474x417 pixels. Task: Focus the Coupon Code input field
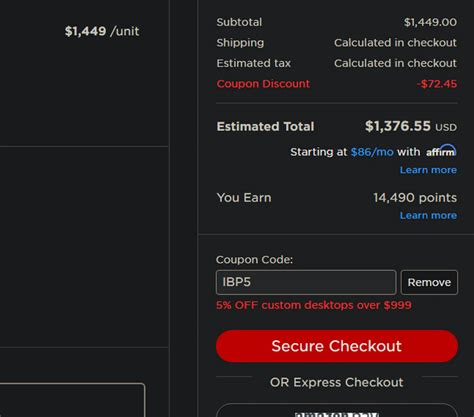(x=306, y=282)
